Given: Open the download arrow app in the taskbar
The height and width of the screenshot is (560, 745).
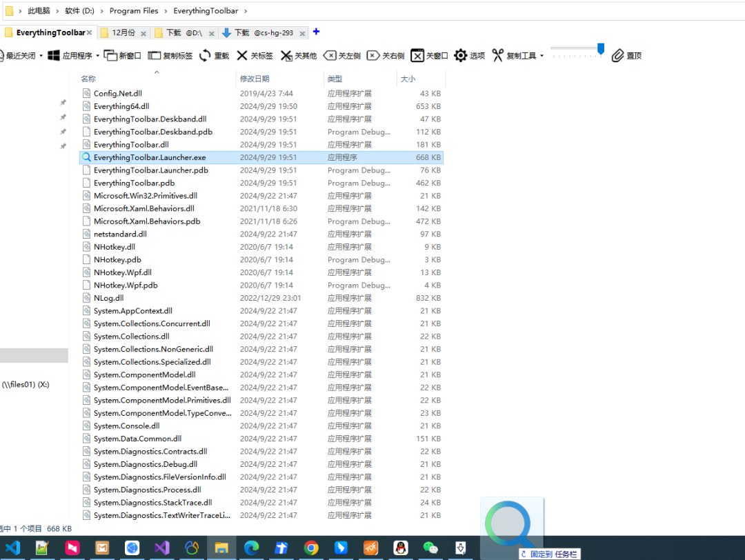Looking at the screenshot, I should [x=460, y=548].
